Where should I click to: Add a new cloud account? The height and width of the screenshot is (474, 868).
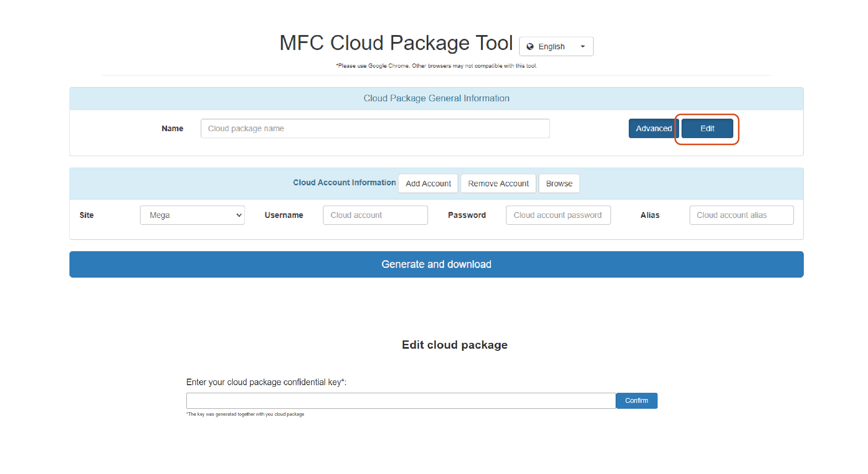click(x=428, y=184)
